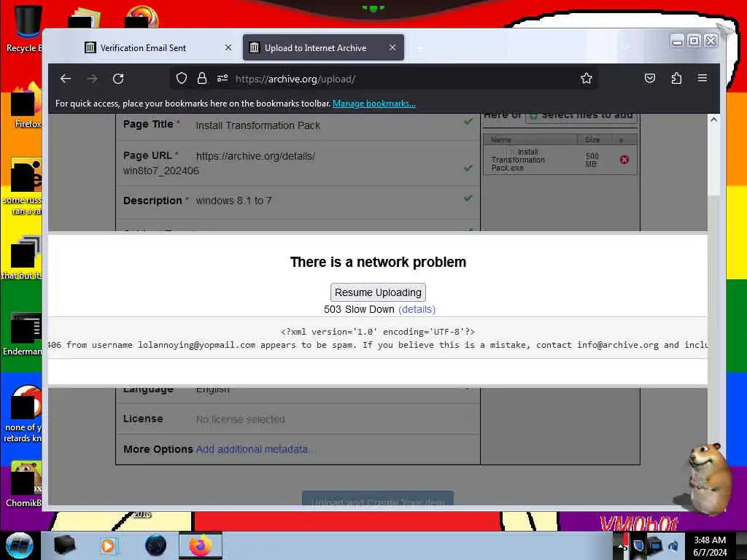Click the site security padlock icon
This screenshot has height=560, width=747.
pyautogui.click(x=202, y=78)
